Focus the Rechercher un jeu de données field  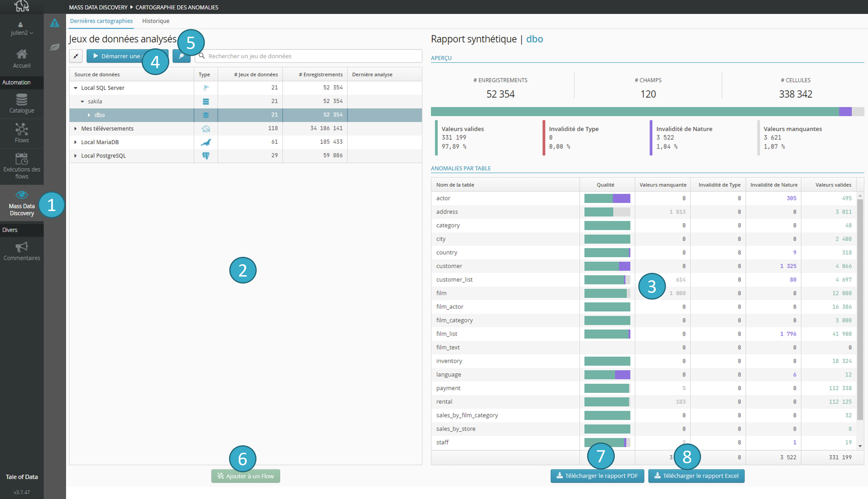[308, 56]
